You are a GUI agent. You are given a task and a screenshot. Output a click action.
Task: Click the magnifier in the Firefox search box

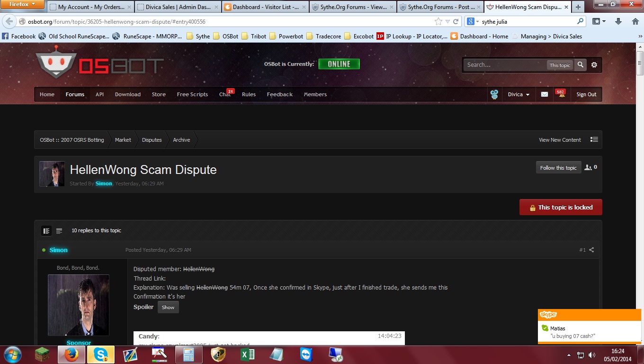click(x=581, y=21)
